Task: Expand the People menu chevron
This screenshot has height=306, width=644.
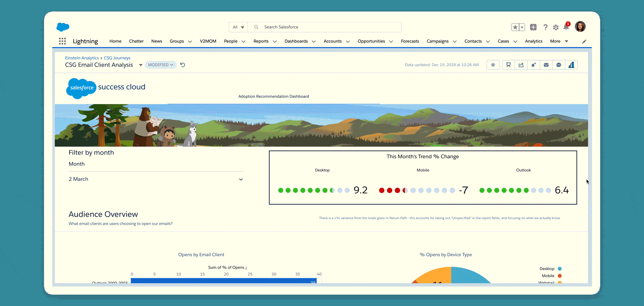Action: (x=244, y=42)
